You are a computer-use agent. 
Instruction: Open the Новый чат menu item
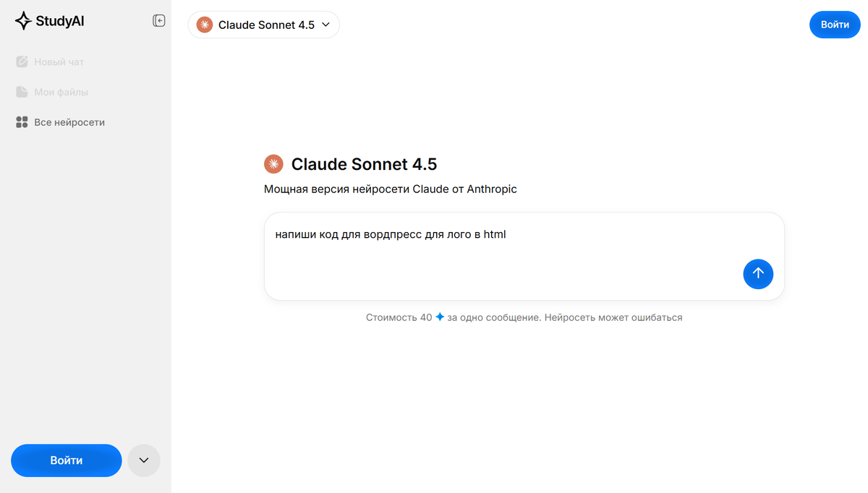coord(59,62)
